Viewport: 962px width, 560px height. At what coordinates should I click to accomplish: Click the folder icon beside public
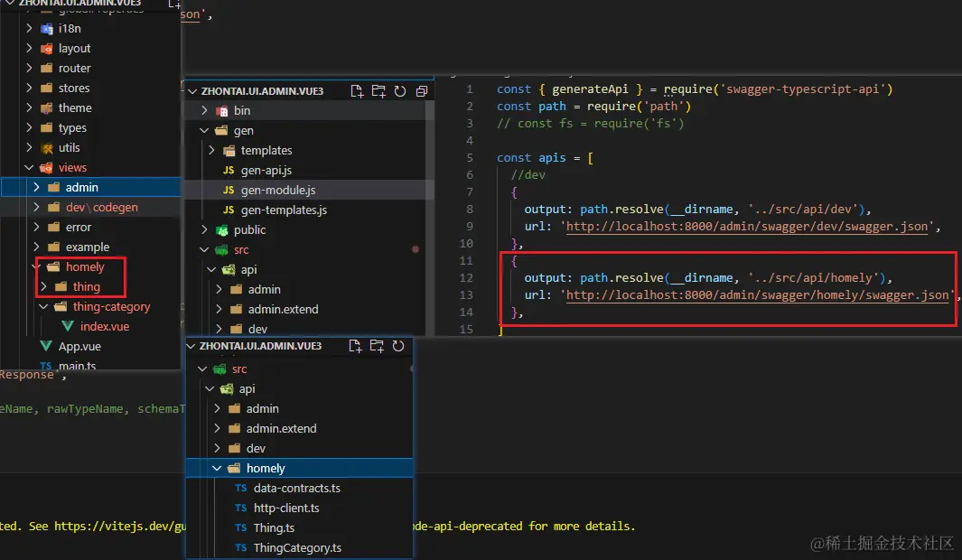221,230
